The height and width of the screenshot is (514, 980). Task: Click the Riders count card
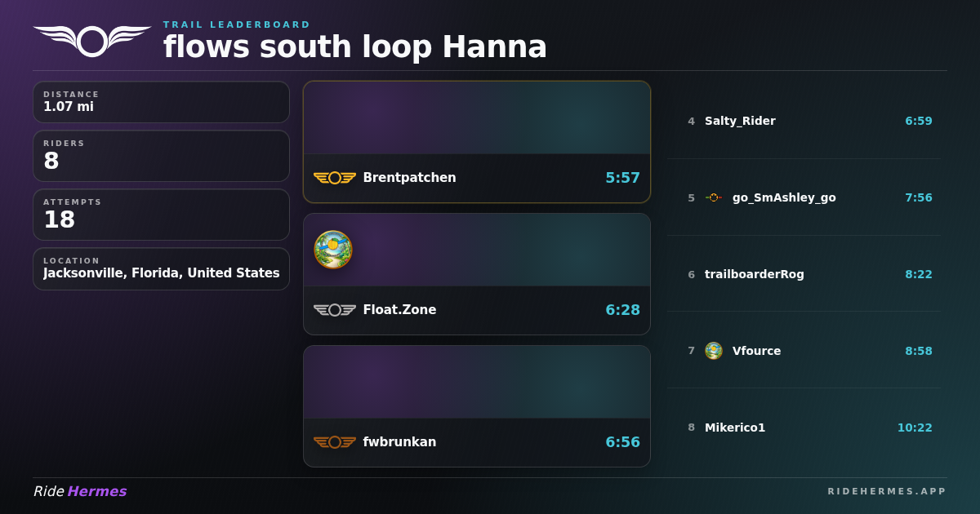(162, 156)
